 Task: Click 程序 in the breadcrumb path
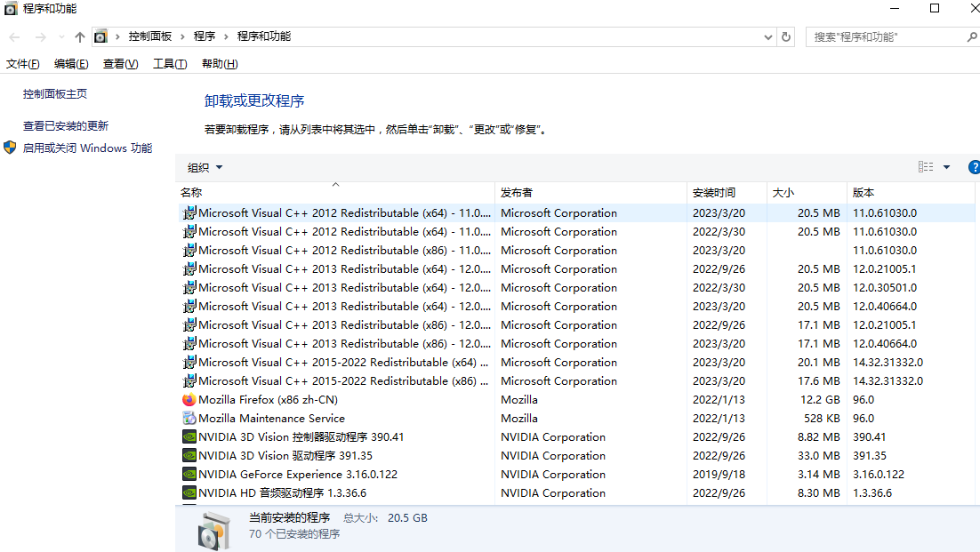[205, 36]
